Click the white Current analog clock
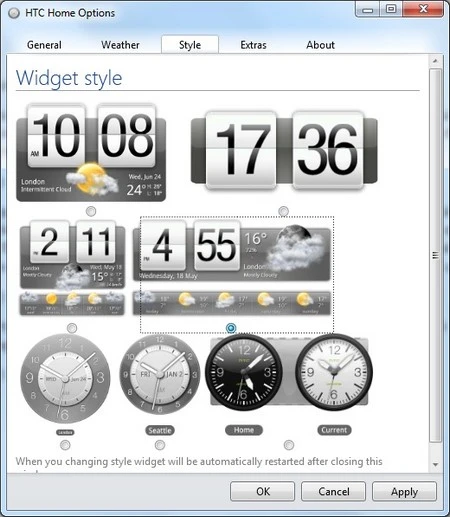The image size is (450, 517). click(x=334, y=372)
